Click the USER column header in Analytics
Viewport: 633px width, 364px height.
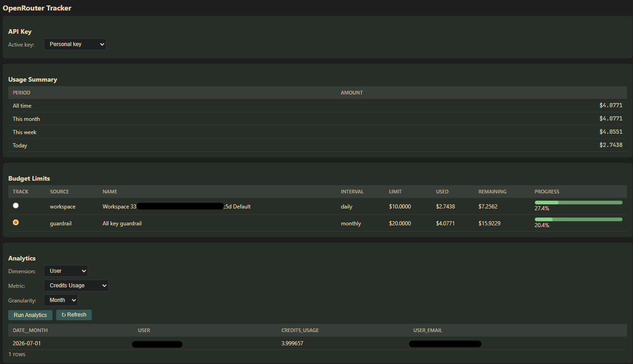coord(144,330)
